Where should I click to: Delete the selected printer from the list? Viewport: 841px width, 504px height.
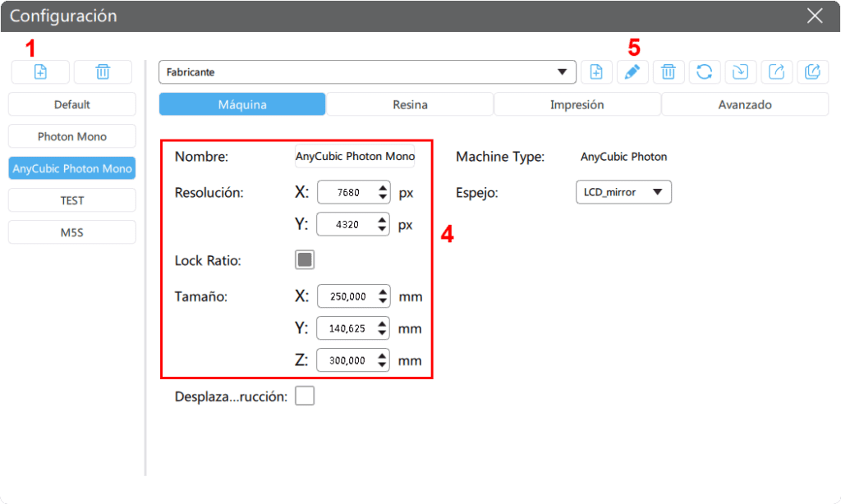103,72
